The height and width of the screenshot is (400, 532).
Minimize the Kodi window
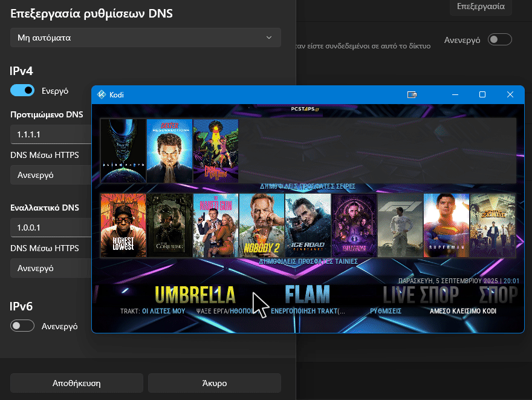click(x=455, y=95)
